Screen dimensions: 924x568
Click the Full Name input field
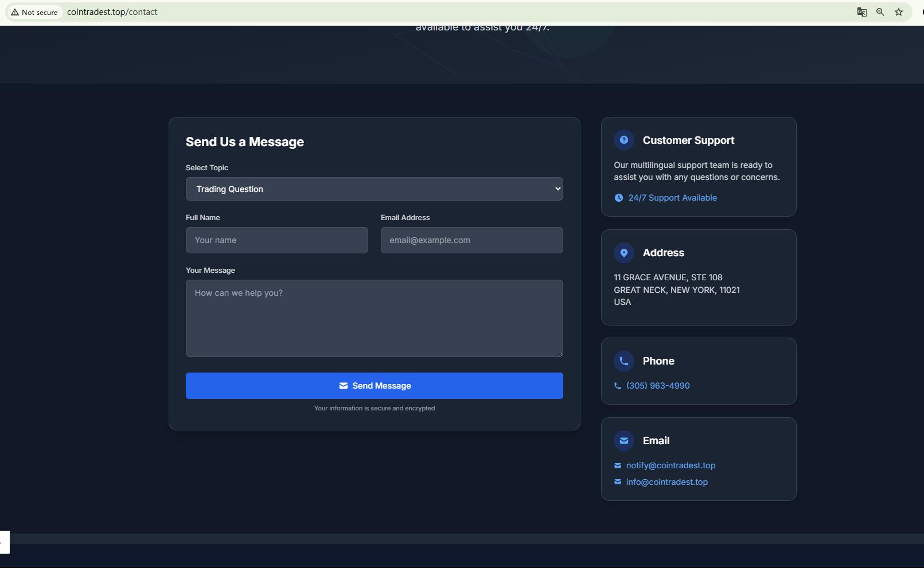click(x=276, y=240)
